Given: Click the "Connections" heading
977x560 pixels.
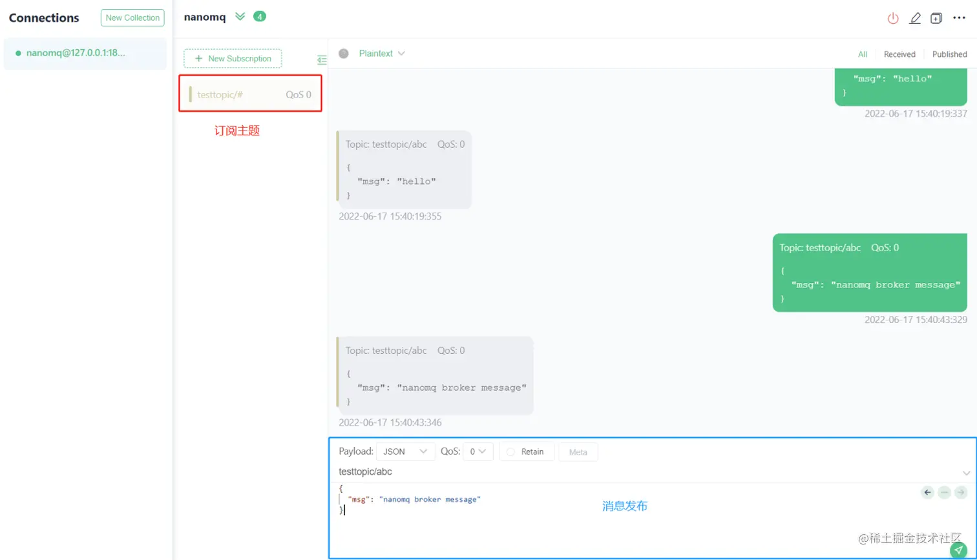Looking at the screenshot, I should click(x=44, y=18).
